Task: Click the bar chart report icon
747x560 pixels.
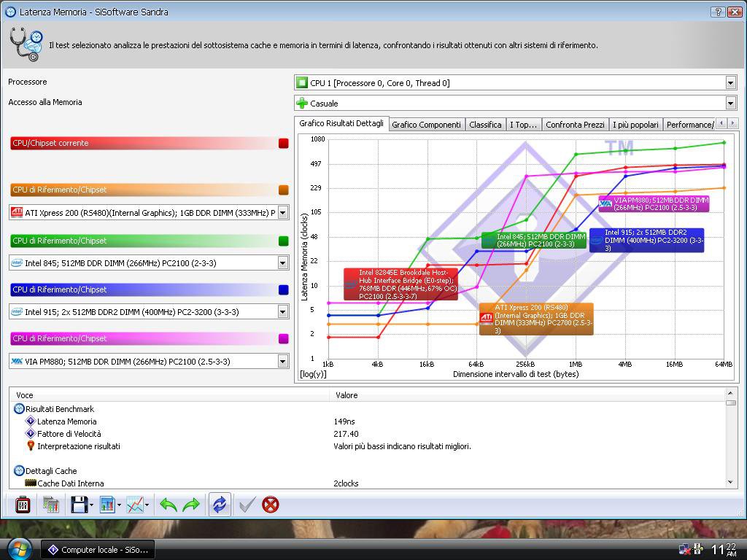Action: (x=107, y=505)
